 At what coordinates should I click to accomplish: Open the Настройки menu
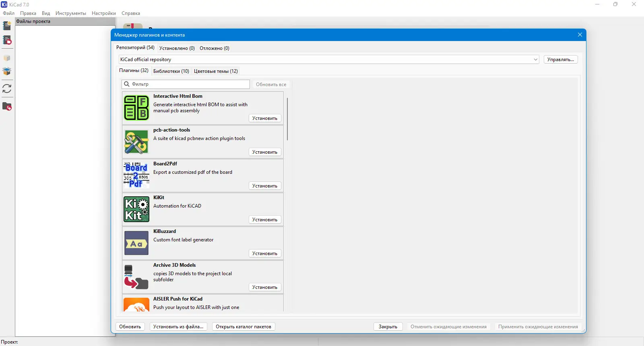(x=104, y=13)
